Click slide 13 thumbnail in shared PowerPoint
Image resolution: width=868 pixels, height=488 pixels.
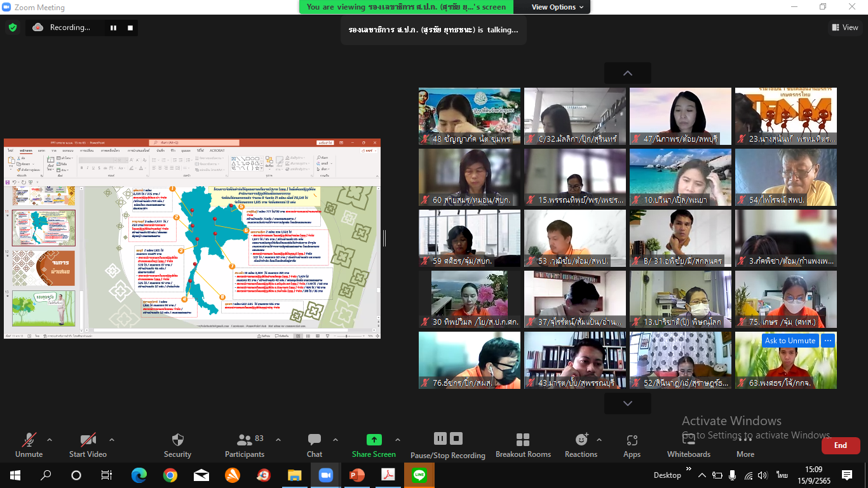(43, 308)
